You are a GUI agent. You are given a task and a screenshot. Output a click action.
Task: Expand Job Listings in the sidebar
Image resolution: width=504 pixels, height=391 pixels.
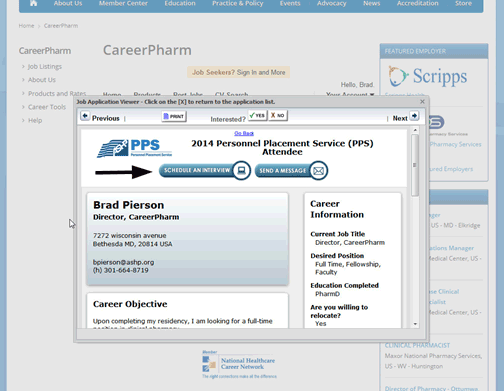[45, 67]
